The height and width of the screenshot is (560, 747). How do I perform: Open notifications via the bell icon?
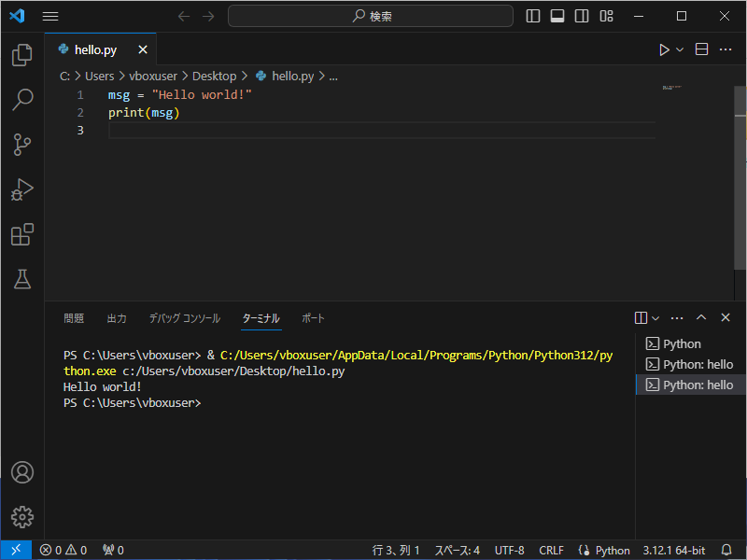(x=726, y=550)
